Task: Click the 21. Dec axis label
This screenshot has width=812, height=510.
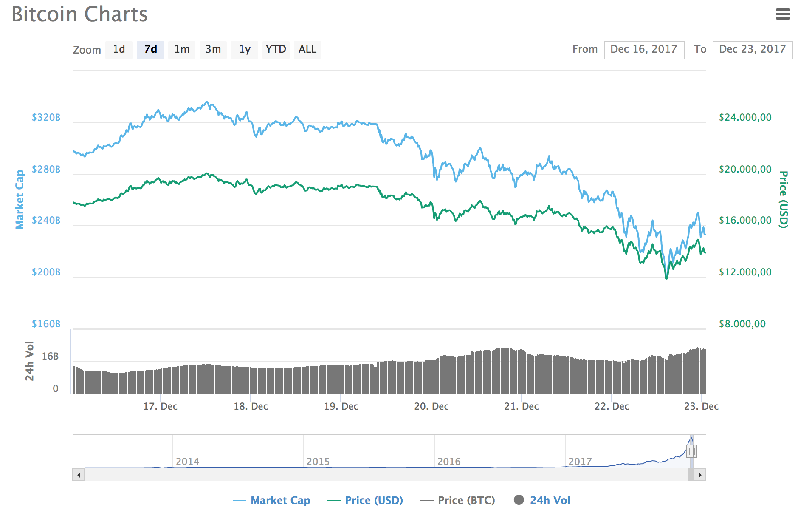Action: pyautogui.click(x=522, y=406)
